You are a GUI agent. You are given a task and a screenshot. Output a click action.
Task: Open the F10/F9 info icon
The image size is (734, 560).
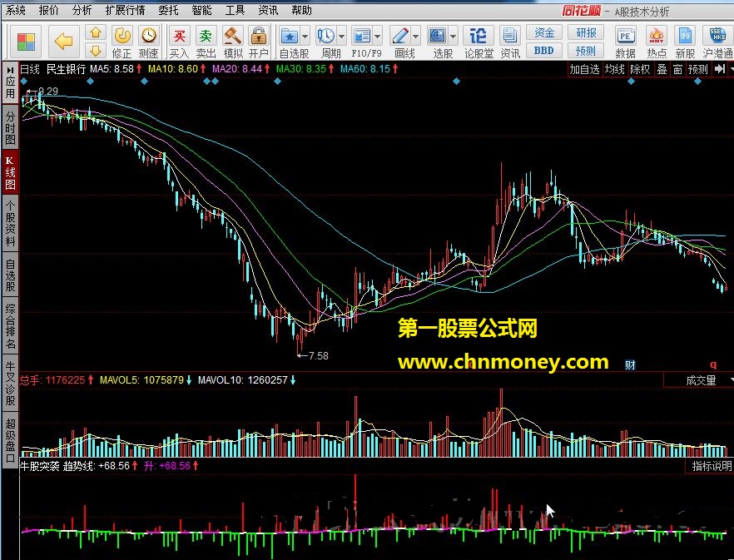[362, 36]
